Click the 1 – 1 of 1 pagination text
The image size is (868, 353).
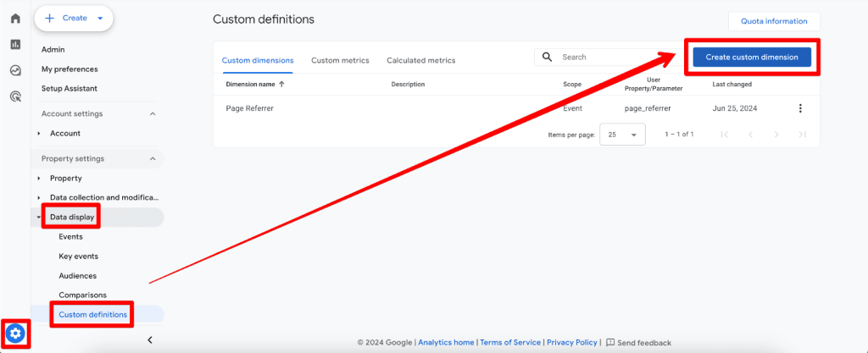[679, 135]
